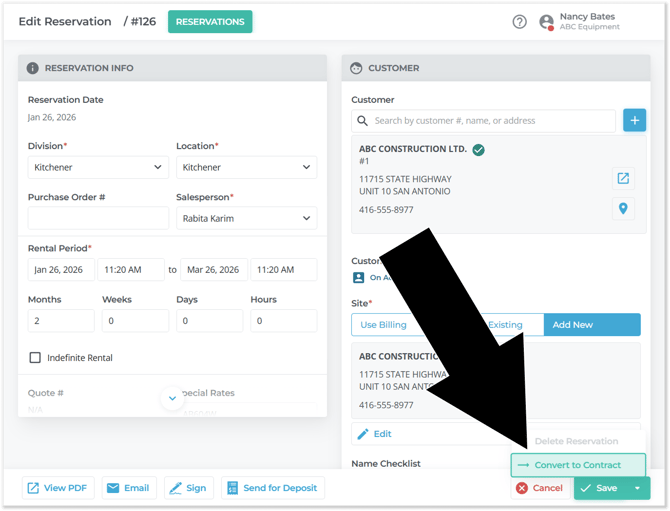
Task: Choose Convert to Contract menu option
Action: click(x=577, y=465)
